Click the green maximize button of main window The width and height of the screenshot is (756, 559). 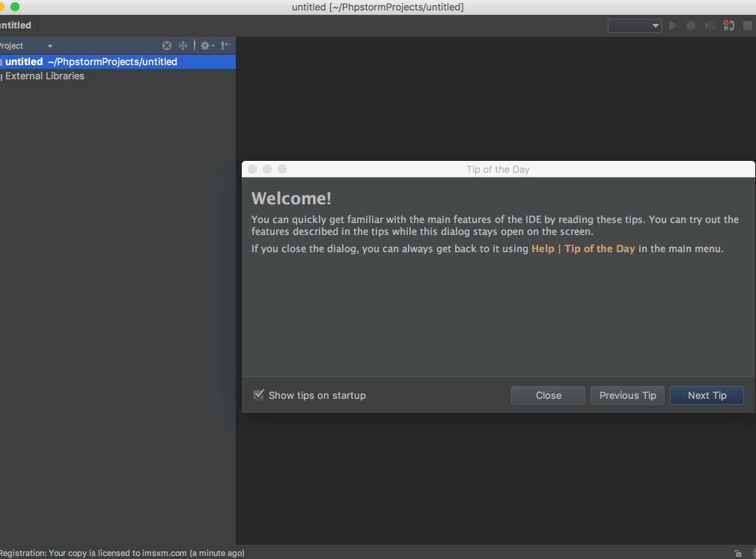tap(15, 7)
